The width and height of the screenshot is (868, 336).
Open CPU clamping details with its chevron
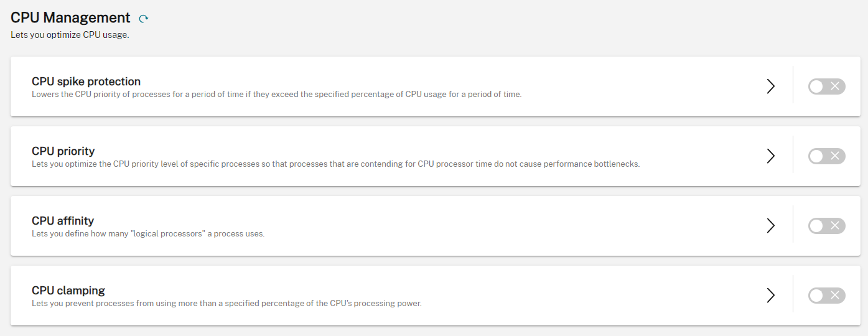[x=770, y=296]
